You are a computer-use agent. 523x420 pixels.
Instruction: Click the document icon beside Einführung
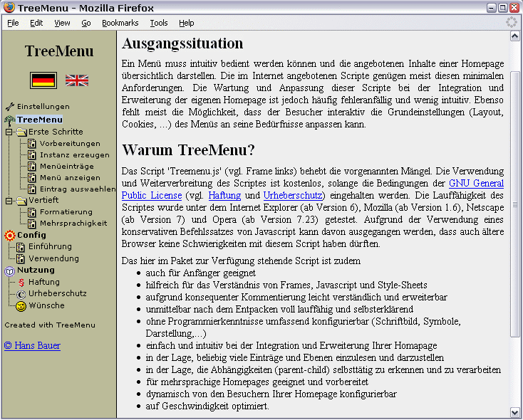pos(21,247)
